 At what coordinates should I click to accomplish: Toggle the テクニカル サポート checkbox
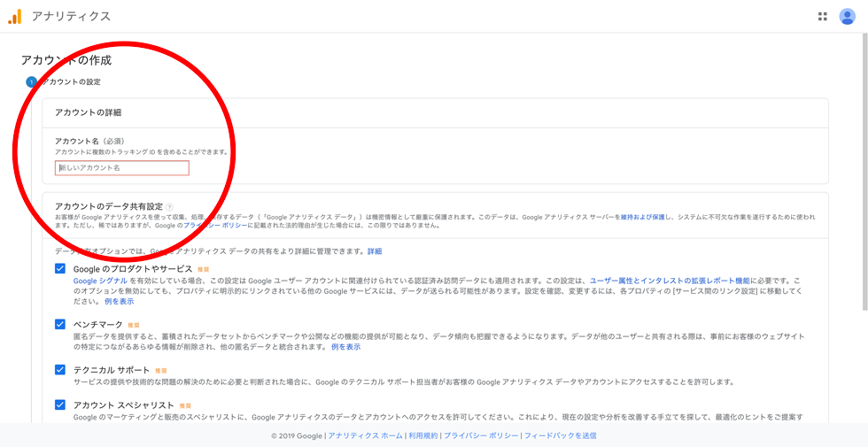pyautogui.click(x=60, y=370)
